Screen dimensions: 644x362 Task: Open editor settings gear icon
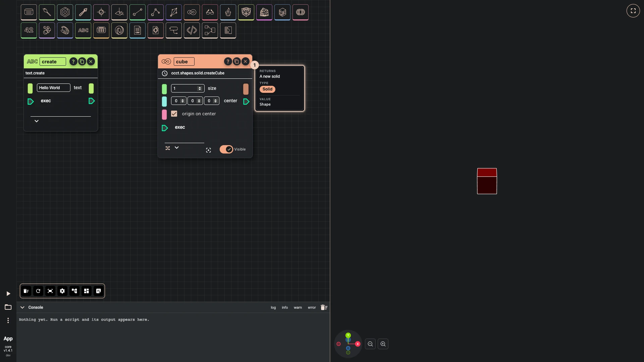coord(62,291)
